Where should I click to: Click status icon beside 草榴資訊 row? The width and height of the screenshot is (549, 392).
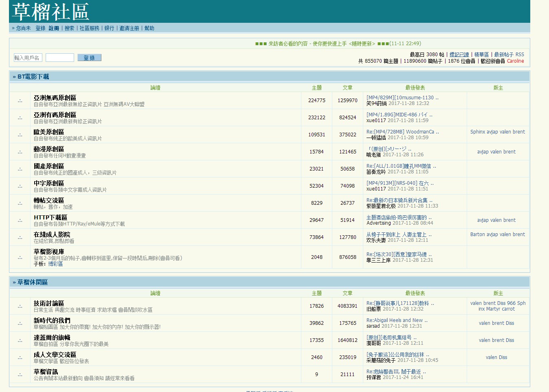click(20, 374)
